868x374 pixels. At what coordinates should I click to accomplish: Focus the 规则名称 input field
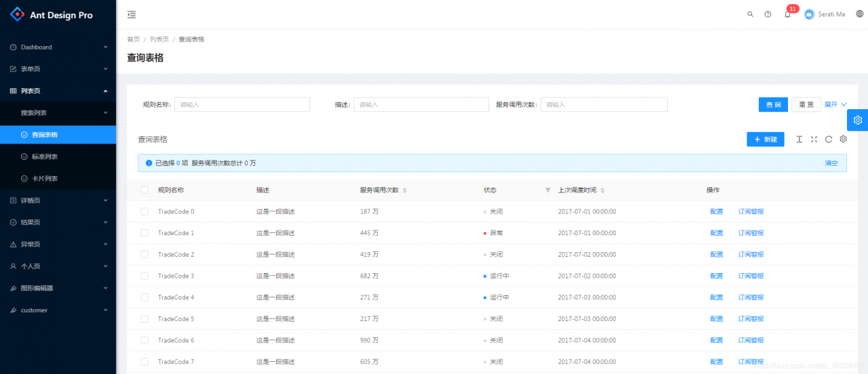click(242, 104)
